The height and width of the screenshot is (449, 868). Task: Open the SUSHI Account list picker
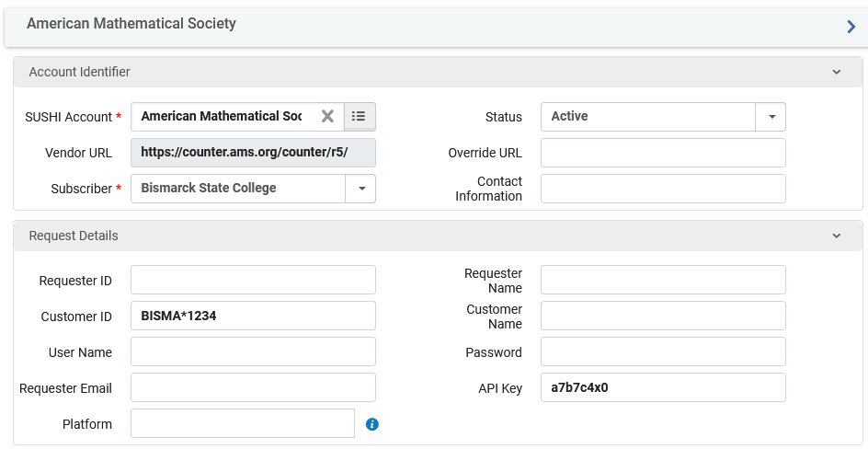tap(360, 116)
